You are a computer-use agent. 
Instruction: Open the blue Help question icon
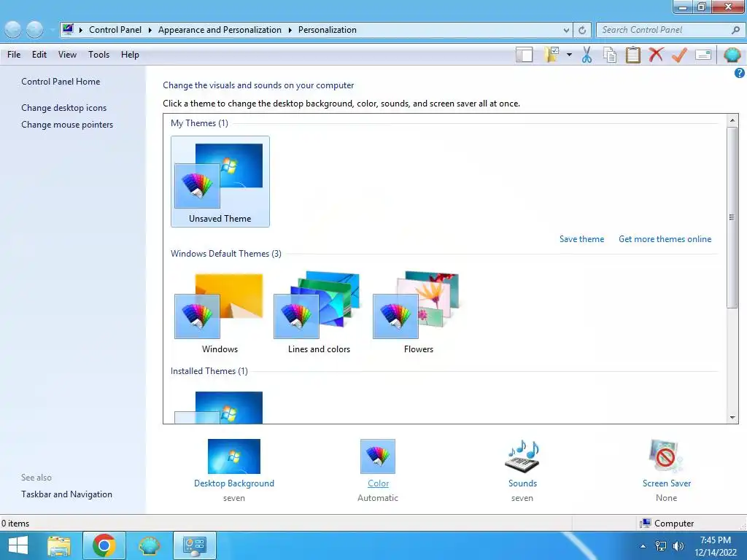739,73
